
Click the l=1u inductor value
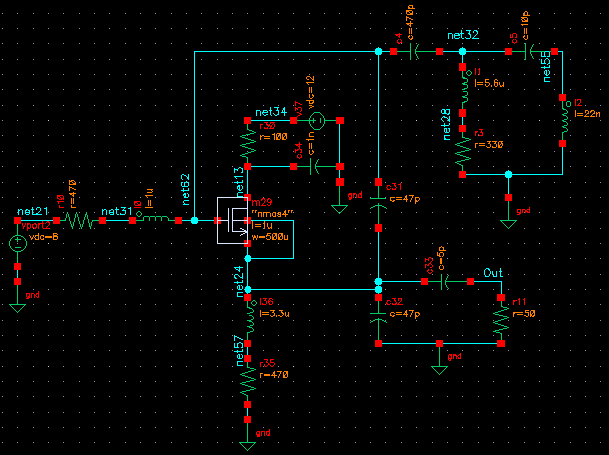[x=149, y=199]
